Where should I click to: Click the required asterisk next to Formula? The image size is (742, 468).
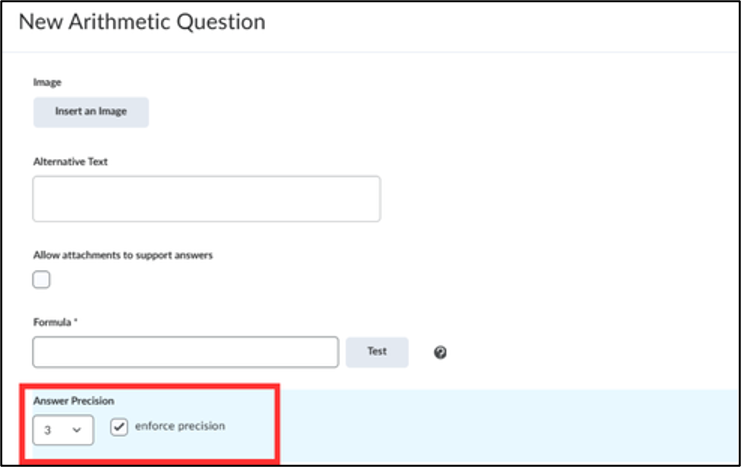(76, 321)
